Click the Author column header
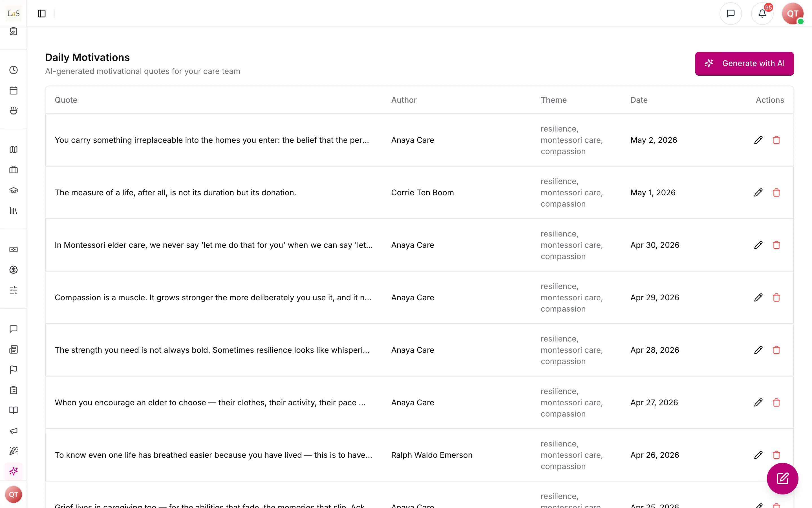 [x=404, y=100]
